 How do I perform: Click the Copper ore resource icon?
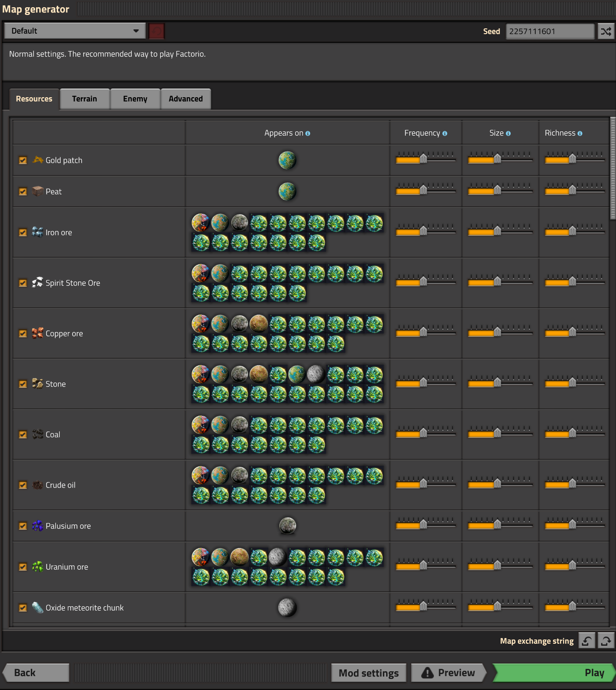click(38, 333)
